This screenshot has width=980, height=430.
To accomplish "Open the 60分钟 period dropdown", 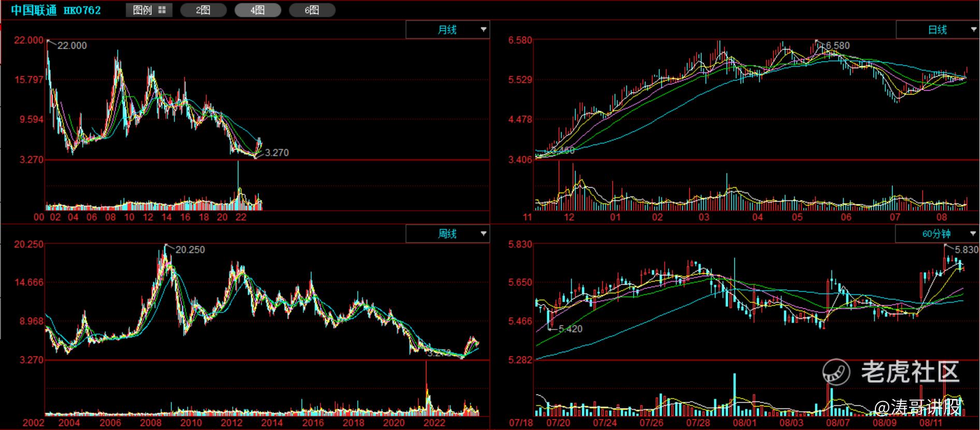I will coord(936,234).
